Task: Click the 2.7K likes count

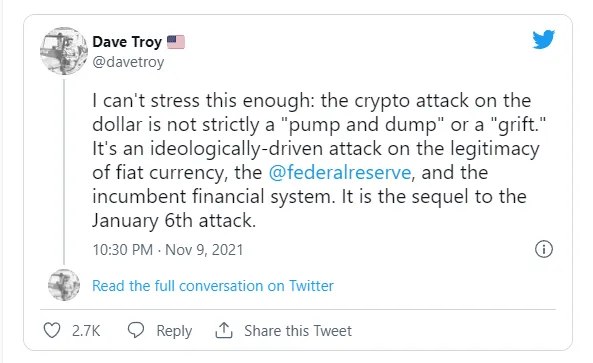Action: point(86,331)
